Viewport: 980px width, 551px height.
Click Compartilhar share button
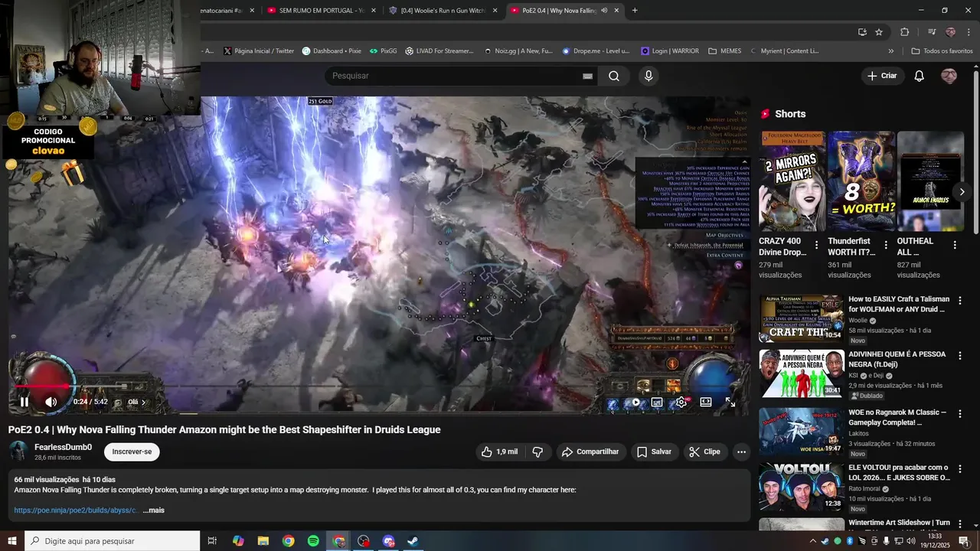tap(590, 452)
